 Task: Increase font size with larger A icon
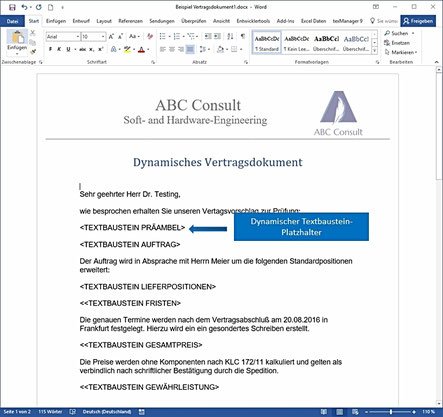pos(111,36)
